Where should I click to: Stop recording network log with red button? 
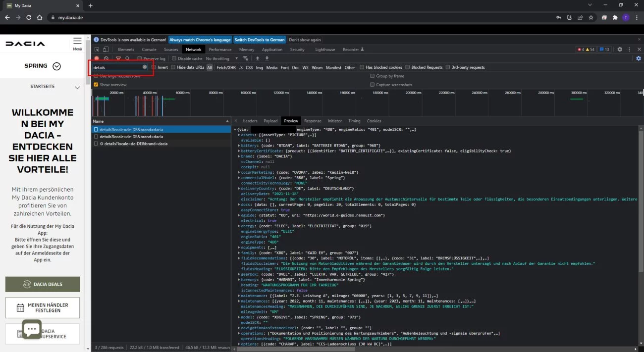coord(97,58)
